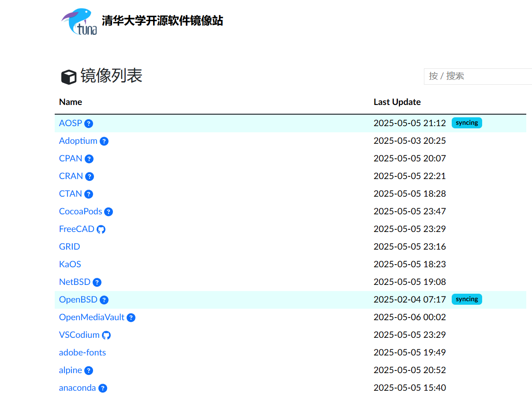This screenshot has height=400, width=532.
Task: Click the syncing badge in OpenBSD row
Action: pos(467,299)
